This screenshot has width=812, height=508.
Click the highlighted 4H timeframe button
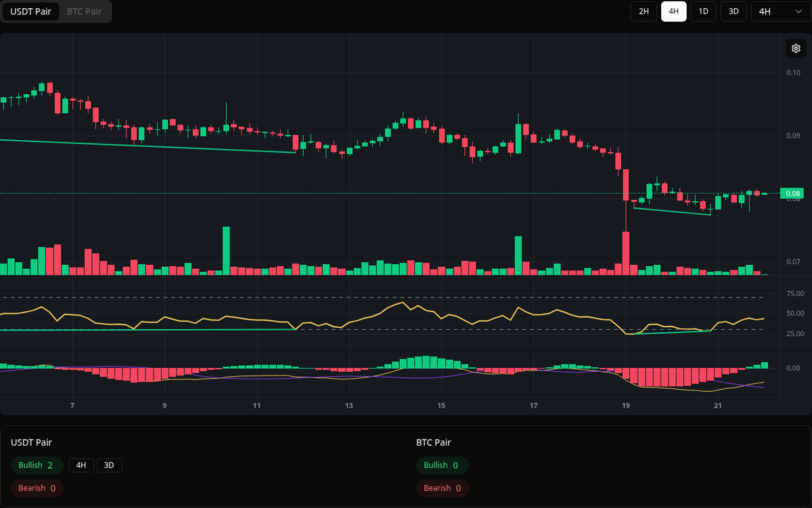(673, 12)
